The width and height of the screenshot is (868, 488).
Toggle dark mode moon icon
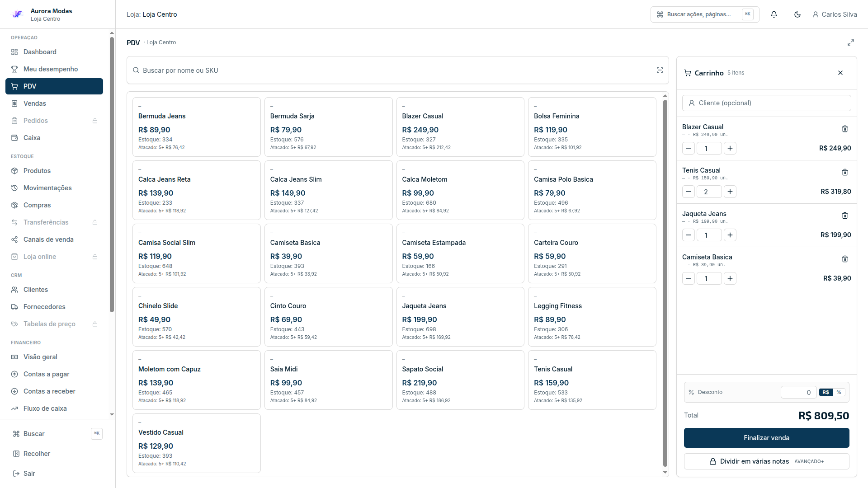(797, 14)
